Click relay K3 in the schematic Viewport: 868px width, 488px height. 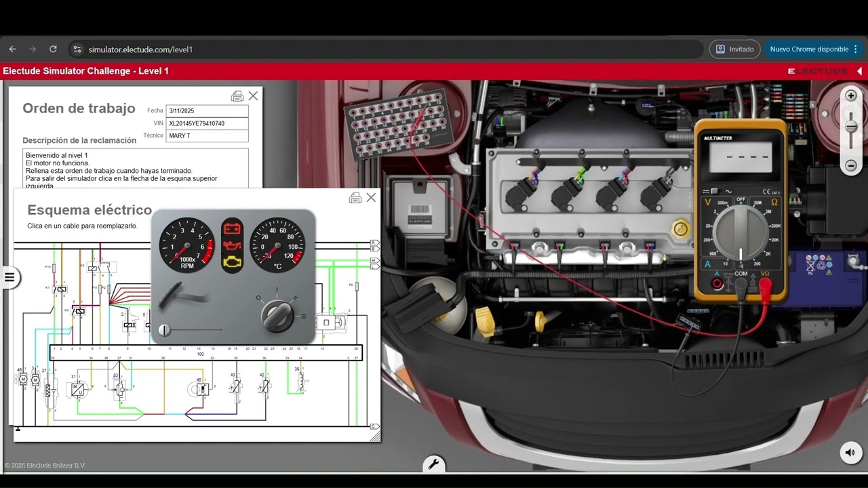(x=78, y=310)
